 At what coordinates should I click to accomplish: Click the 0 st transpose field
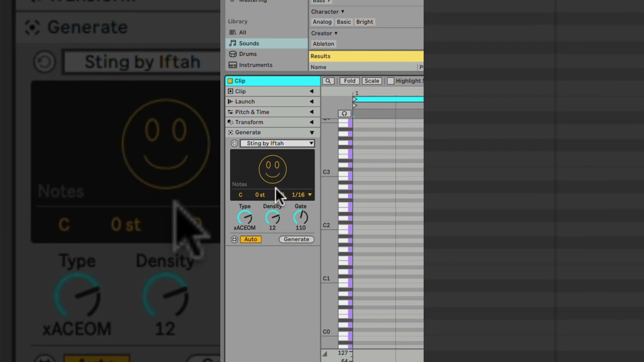(260, 195)
